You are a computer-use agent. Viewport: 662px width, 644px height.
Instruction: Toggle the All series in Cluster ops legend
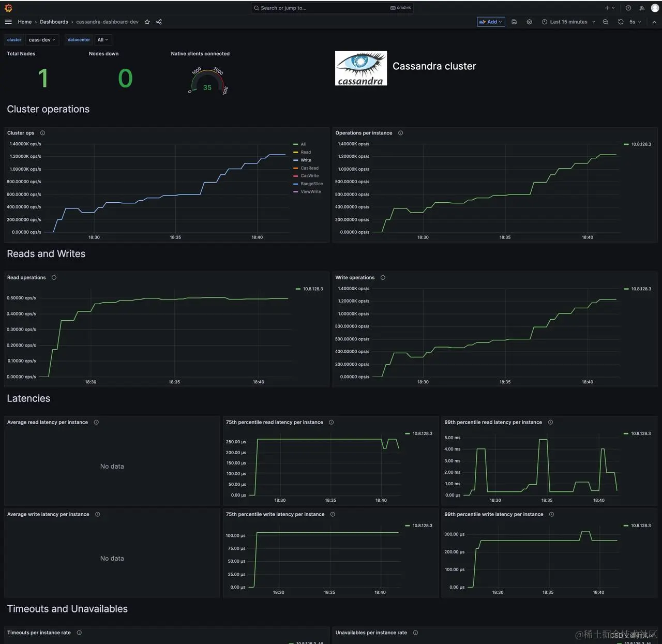pos(303,144)
